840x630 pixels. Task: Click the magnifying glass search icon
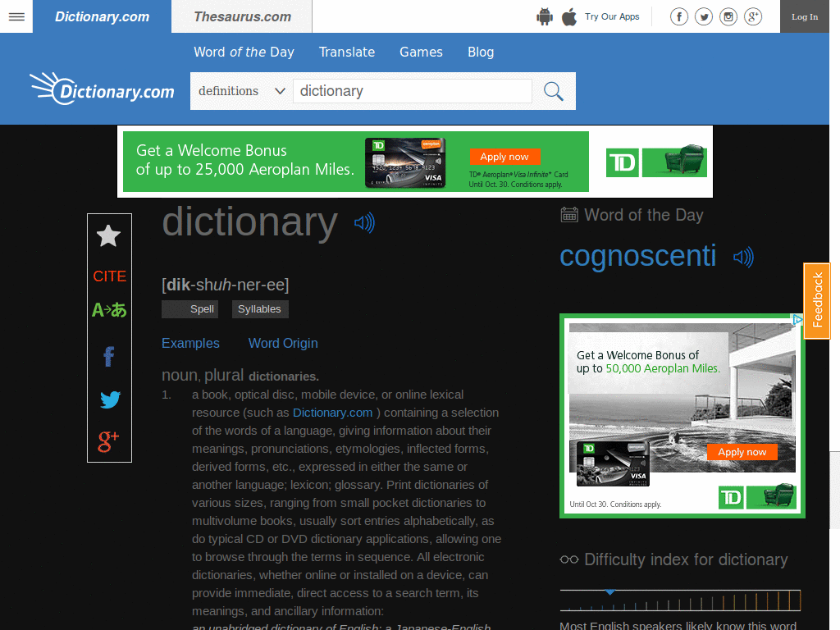click(x=554, y=91)
